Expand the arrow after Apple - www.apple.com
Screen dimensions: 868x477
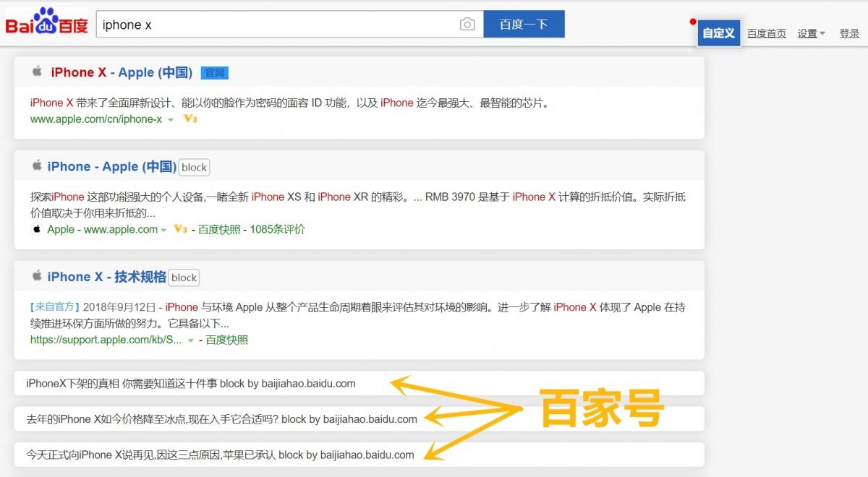(x=164, y=230)
